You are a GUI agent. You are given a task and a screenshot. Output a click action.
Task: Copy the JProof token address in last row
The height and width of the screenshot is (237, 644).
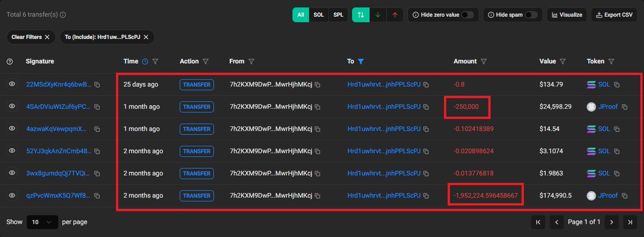[x=624, y=196]
